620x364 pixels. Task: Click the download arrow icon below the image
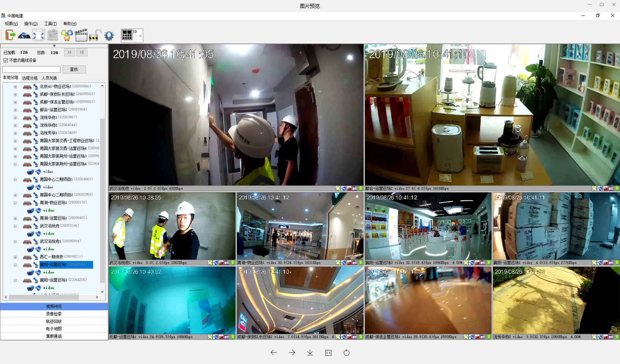[x=310, y=353]
